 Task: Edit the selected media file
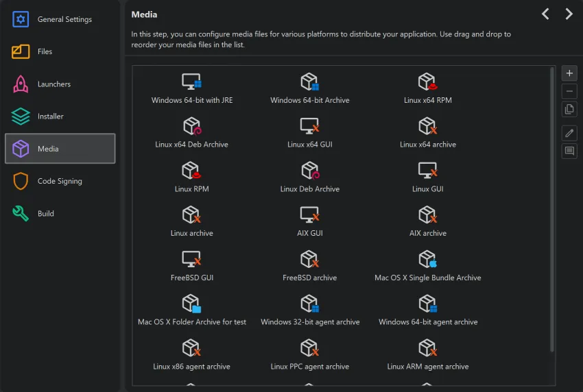tap(569, 133)
